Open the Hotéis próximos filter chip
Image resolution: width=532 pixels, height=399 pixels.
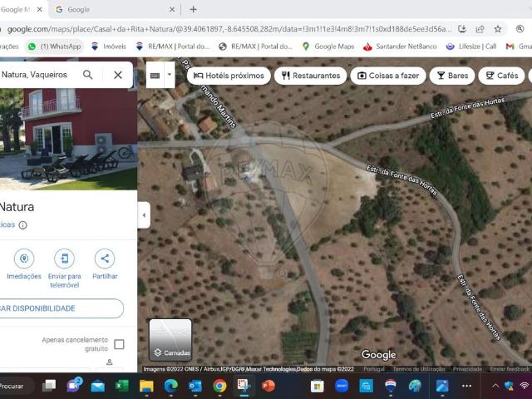[229, 76]
